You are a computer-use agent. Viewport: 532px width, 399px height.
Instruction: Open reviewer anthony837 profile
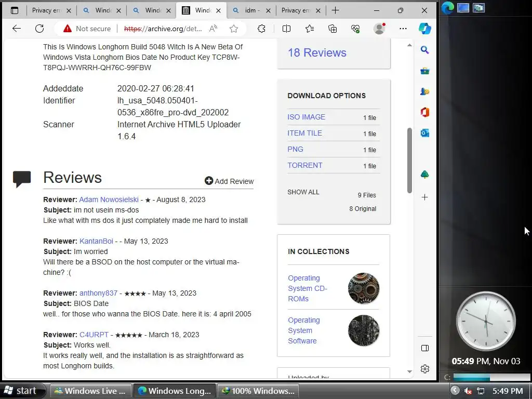click(x=98, y=293)
